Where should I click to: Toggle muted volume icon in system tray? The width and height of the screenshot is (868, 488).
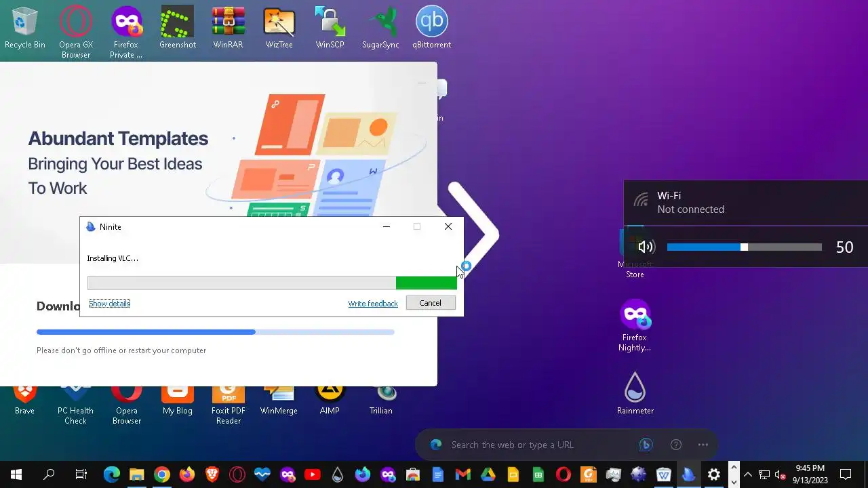(x=781, y=474)
